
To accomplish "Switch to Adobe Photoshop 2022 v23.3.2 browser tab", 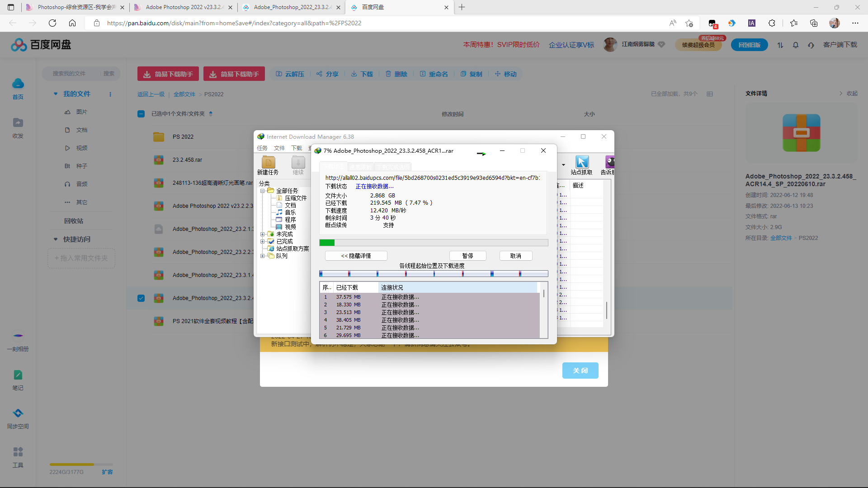I will pyautogui.click(x=183, y=7).
